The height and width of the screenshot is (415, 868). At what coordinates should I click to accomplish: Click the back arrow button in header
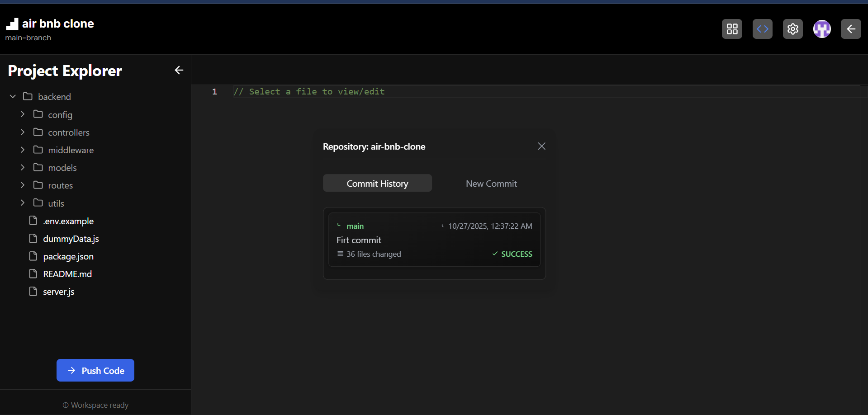pyautogui.click(x=851, y=29)
